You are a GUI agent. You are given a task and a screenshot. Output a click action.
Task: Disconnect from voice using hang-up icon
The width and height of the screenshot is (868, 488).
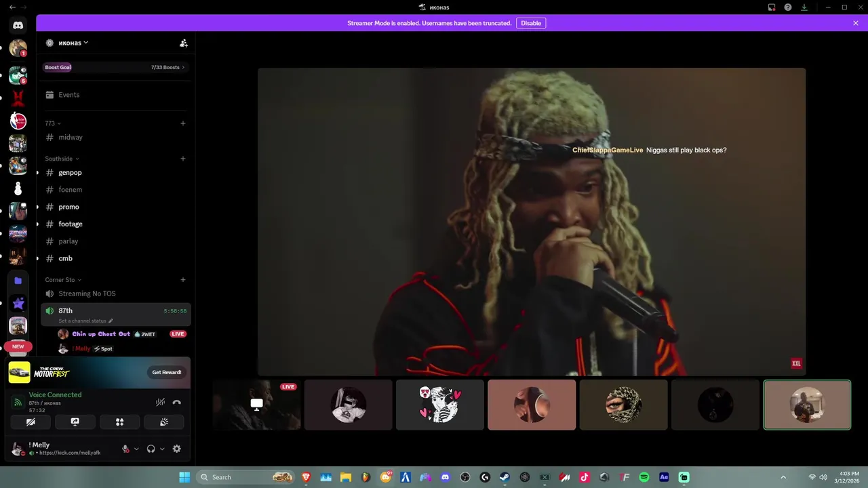click(x=176, y=402)
